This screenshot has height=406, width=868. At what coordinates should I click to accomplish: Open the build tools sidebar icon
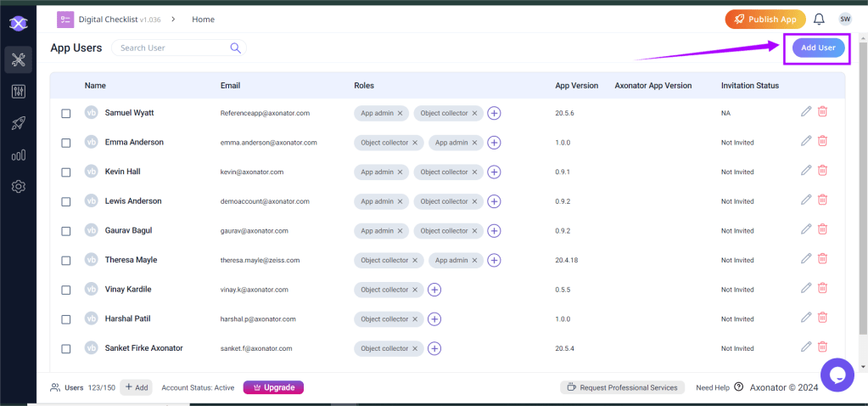[x=19, y=59]
